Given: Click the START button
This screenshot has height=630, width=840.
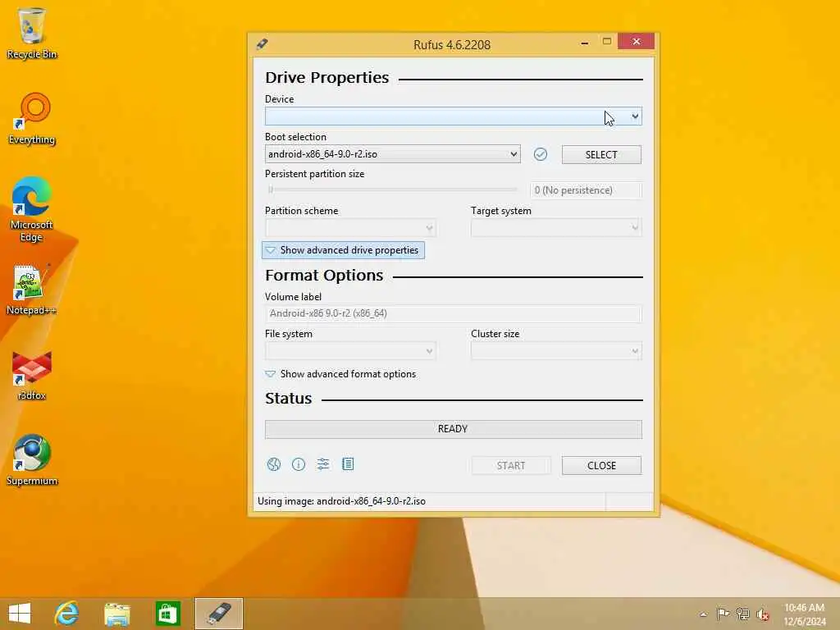Looking at the screenshot, I should (511, 466).
